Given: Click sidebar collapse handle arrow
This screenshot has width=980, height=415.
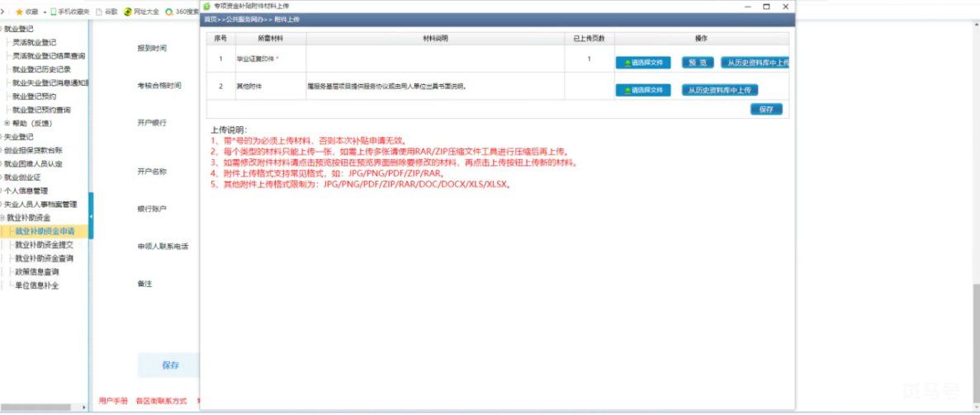Looking at the screenshot, I should click(x=92, y=216).
